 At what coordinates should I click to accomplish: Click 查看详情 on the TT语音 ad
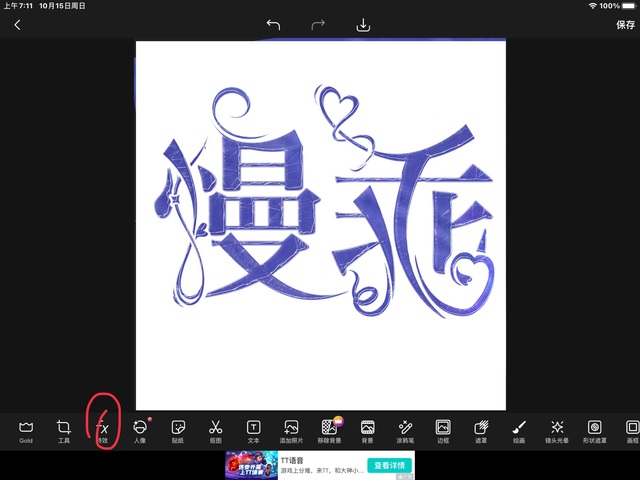pos(390,465)
